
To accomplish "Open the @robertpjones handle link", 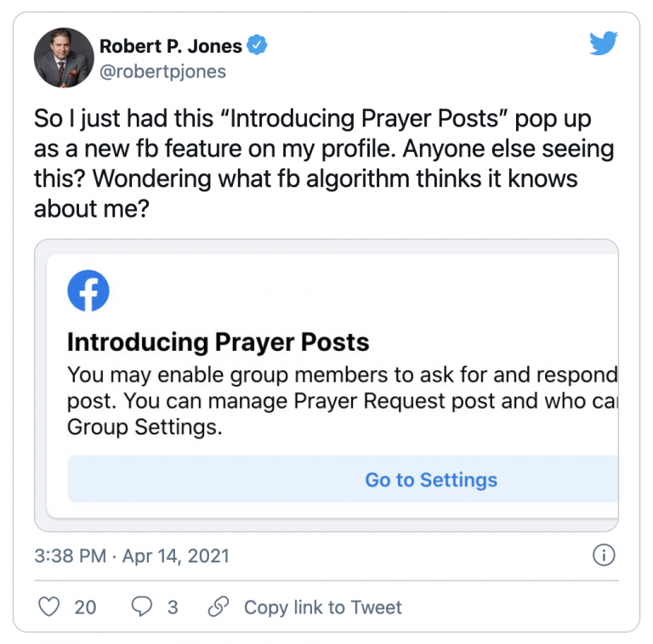I will (163, 71).
